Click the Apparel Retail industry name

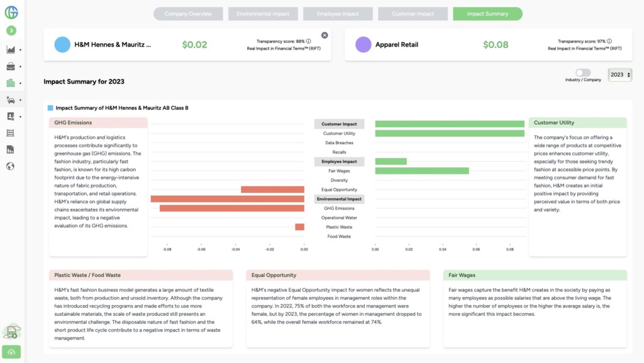(397, 44)
